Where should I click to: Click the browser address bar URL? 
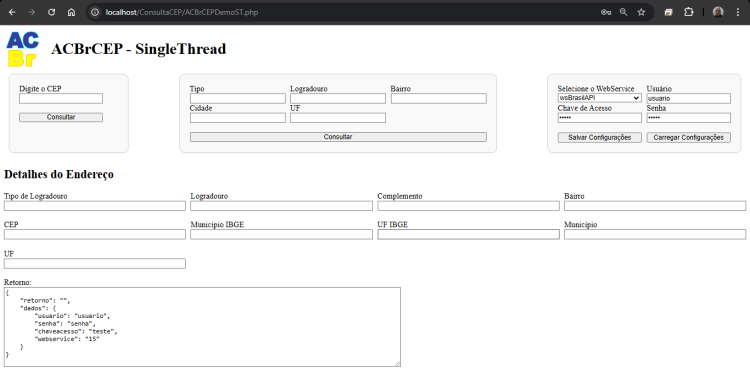click(x=182, y=12)
